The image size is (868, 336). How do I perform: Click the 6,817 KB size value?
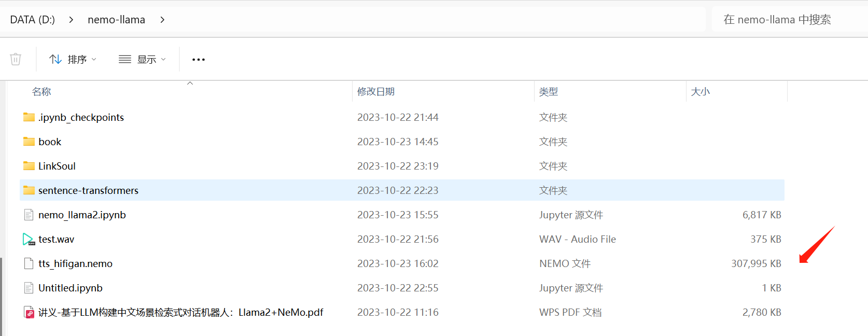(x=762, y=215)
